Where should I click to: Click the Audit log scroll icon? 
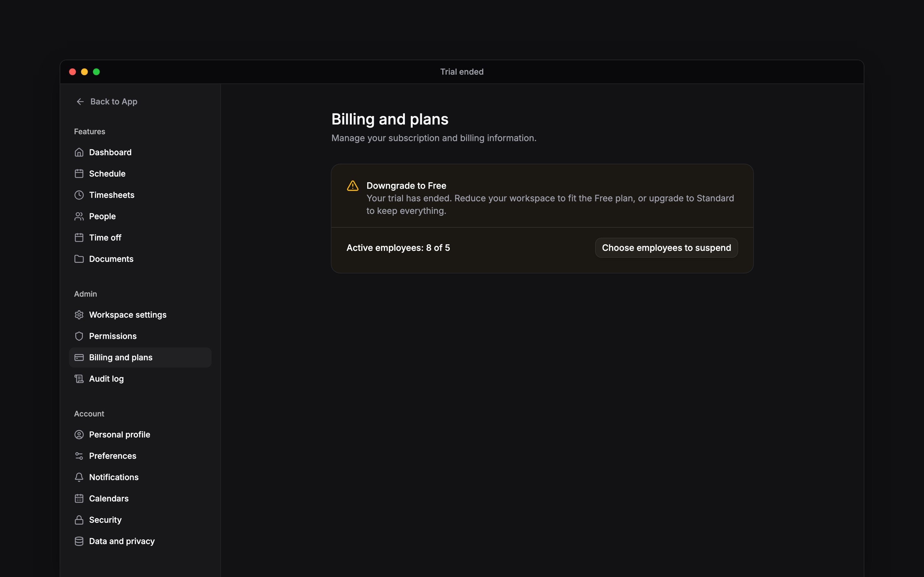[x=79, y=379]
